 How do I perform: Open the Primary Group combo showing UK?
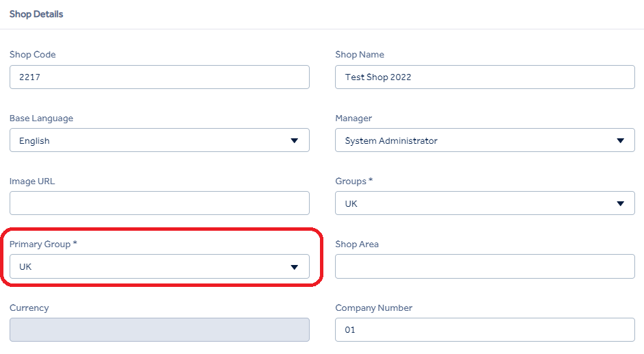coord(160,266)
